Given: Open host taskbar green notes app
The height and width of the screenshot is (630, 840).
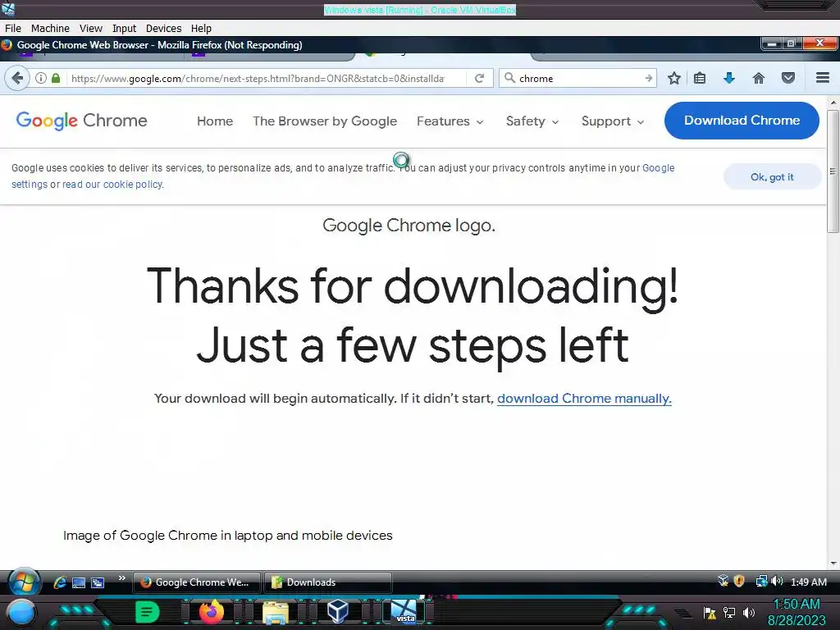Looking at the screenshot, I should click(x=148, y=612).
